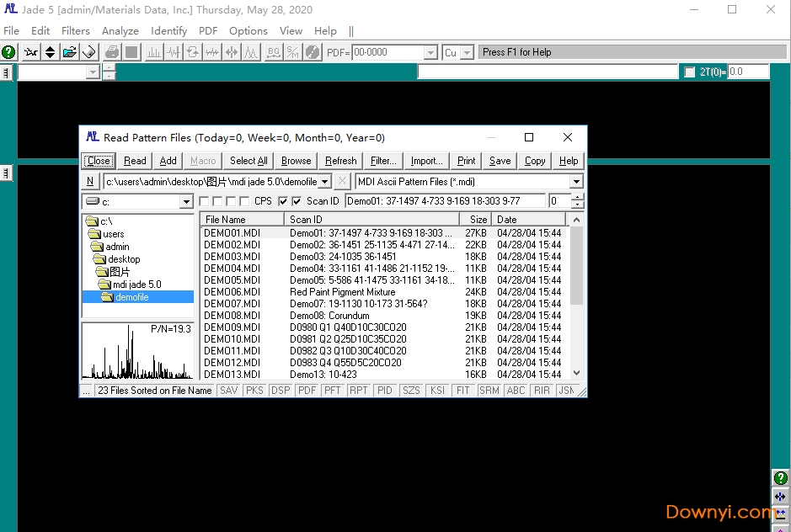Click the up/down arrows icon in main toolbar
This screenshot has width=791, height=532.
pos(50,52)
